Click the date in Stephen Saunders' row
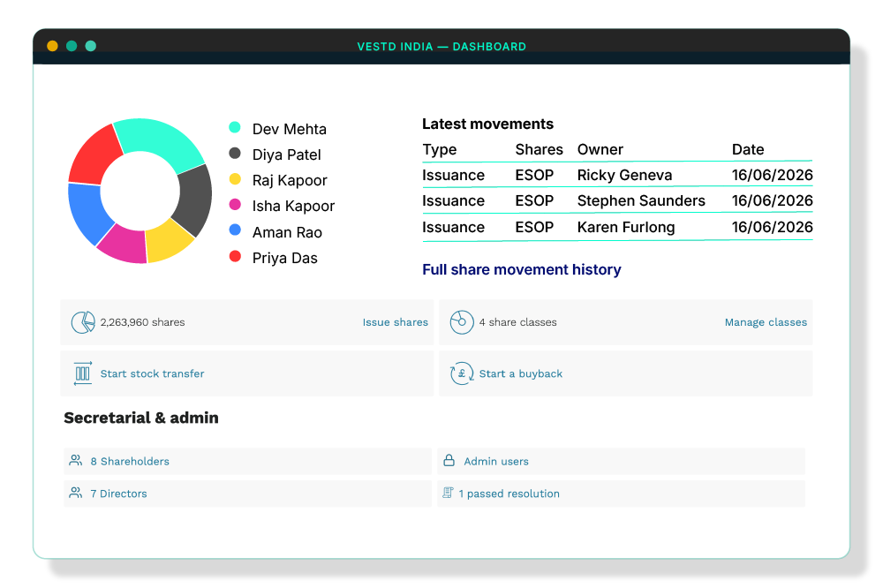The height and width of the screenshot is (588, 883). 772,200
